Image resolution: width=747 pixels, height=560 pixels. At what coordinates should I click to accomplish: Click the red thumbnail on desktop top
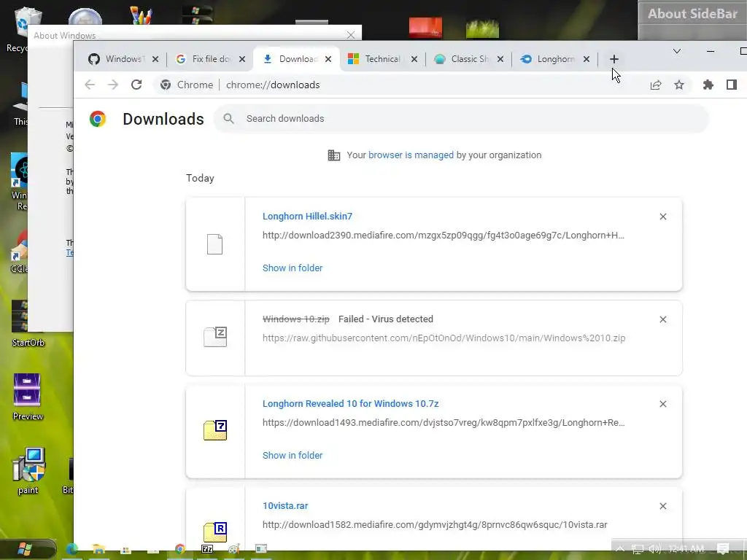pos(425,28)
